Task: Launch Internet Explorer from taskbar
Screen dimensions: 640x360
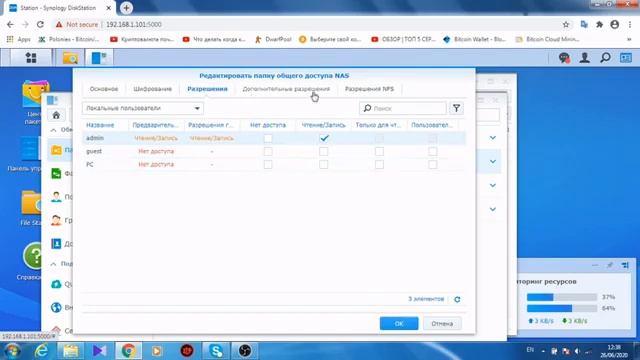Action: (x=42, y=351)
